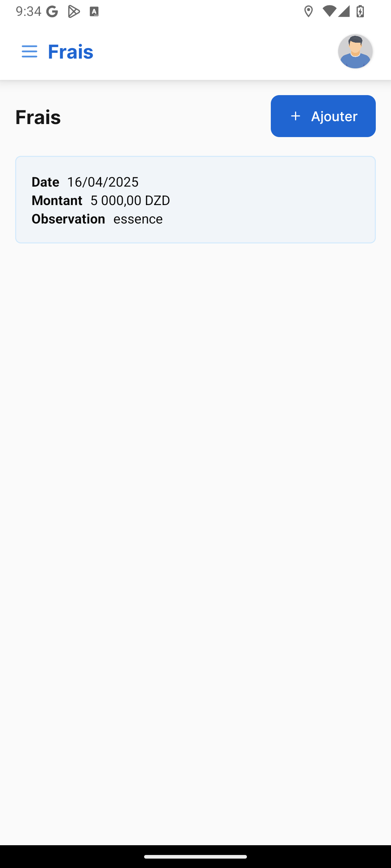
Task: Tap the home gesture navigation bar
Action: (x=195, y=856)
